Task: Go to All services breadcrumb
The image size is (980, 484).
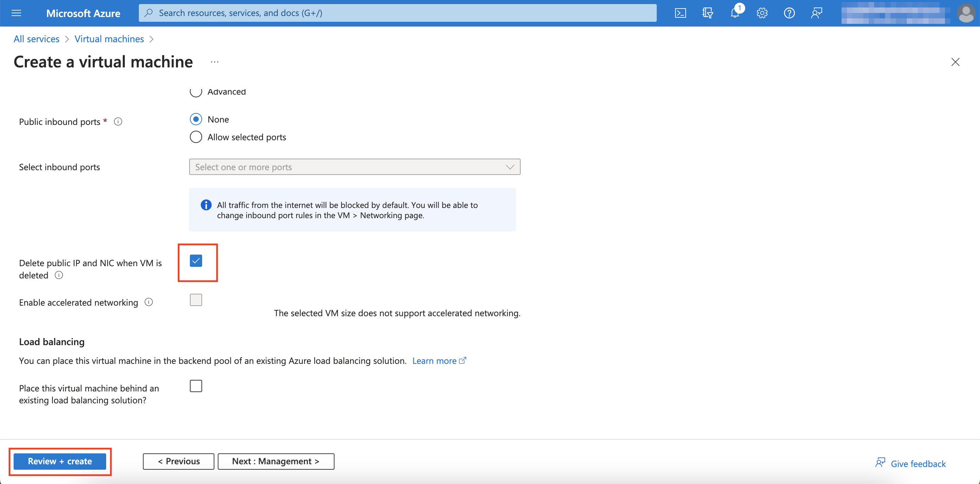Action: coord(36,38)
